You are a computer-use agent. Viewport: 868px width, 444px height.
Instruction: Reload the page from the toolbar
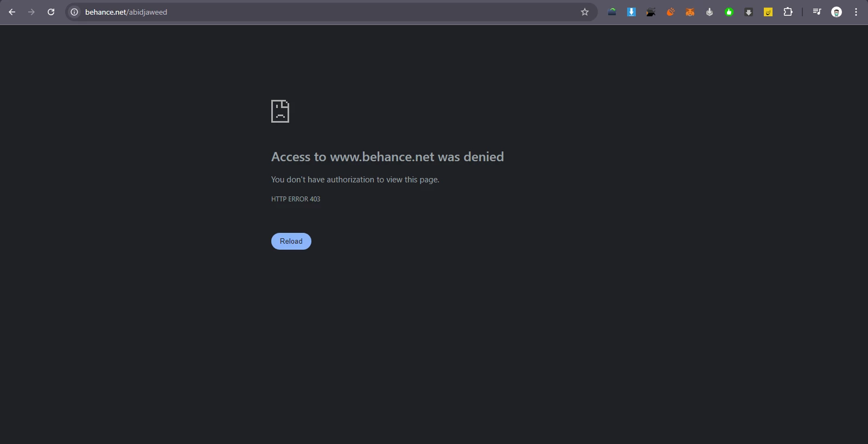[x=51, y=12]
